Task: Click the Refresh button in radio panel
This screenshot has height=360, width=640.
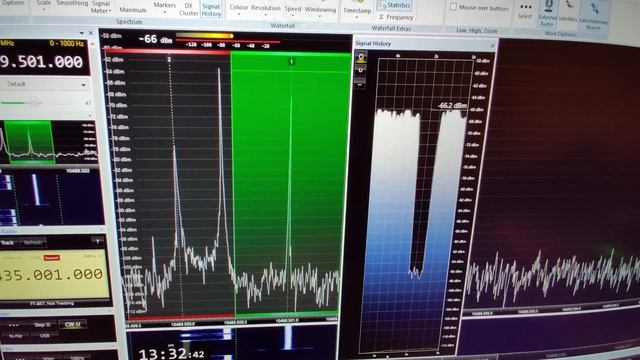Action: 33,242
